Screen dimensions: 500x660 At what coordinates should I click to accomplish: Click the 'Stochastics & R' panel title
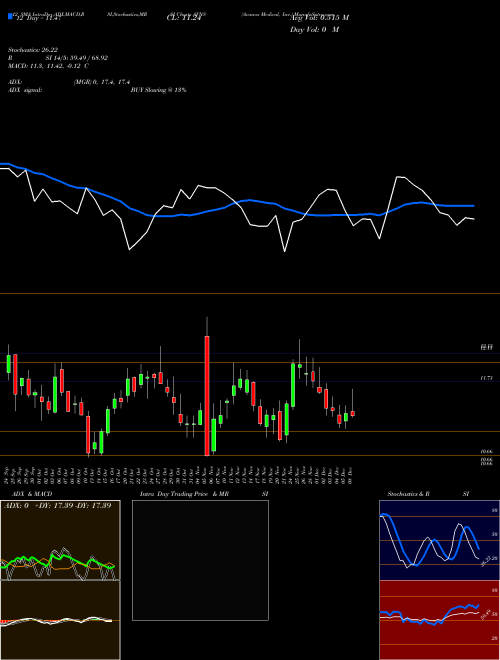tap(408, 494)
